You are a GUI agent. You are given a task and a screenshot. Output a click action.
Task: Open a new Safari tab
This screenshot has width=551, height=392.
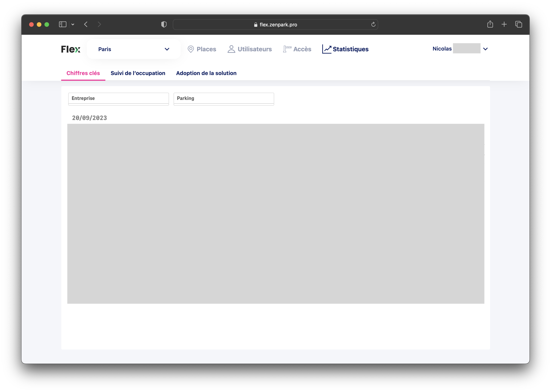(504, 24)
